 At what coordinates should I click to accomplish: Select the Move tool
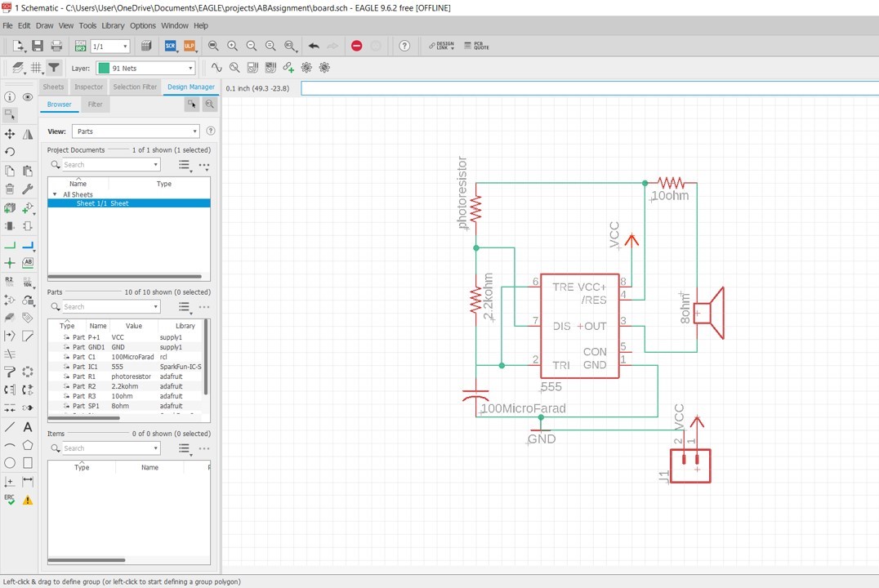10,134
